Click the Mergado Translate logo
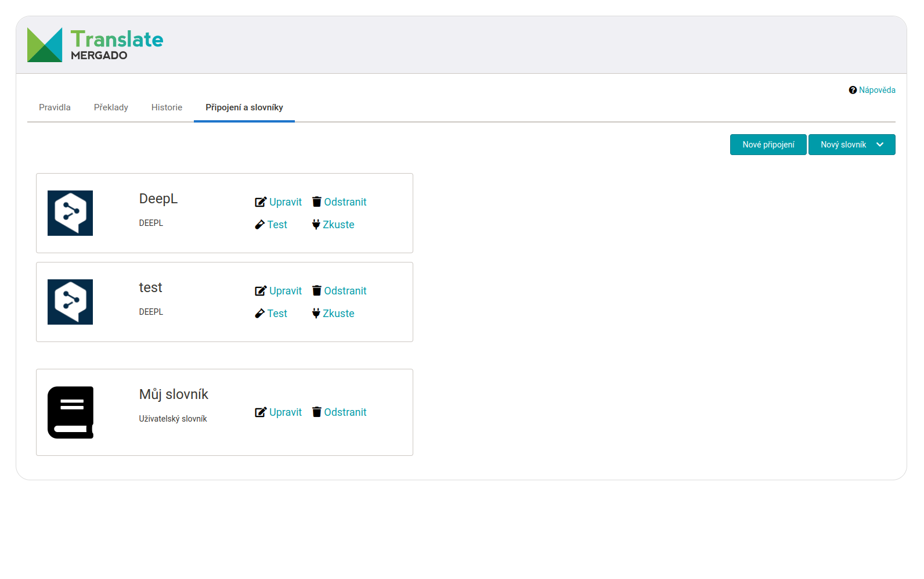Image resolution: width=924 pixels, height=579 pixels. pyautogui.click(x=95, y=45)
